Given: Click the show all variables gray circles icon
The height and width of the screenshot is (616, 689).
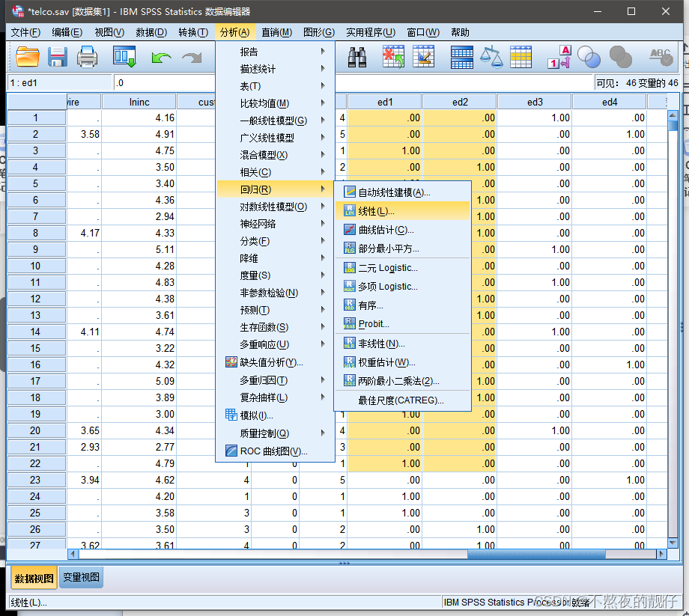Looking at the screenshot, I should 620,57.
